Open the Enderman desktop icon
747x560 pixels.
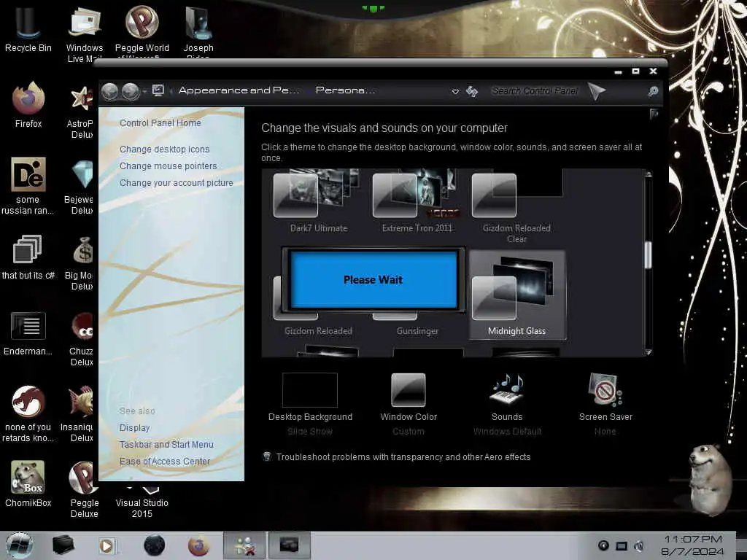coord(28,333)
